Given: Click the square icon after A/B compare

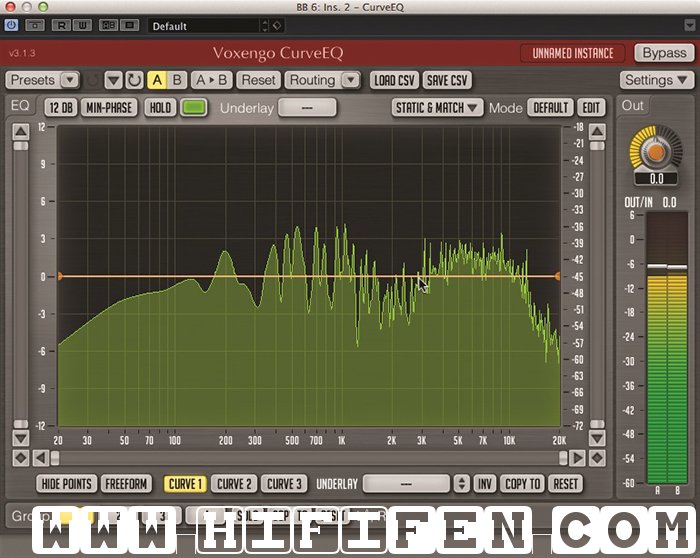Looking at the screenshot, I should coord(129,25).
